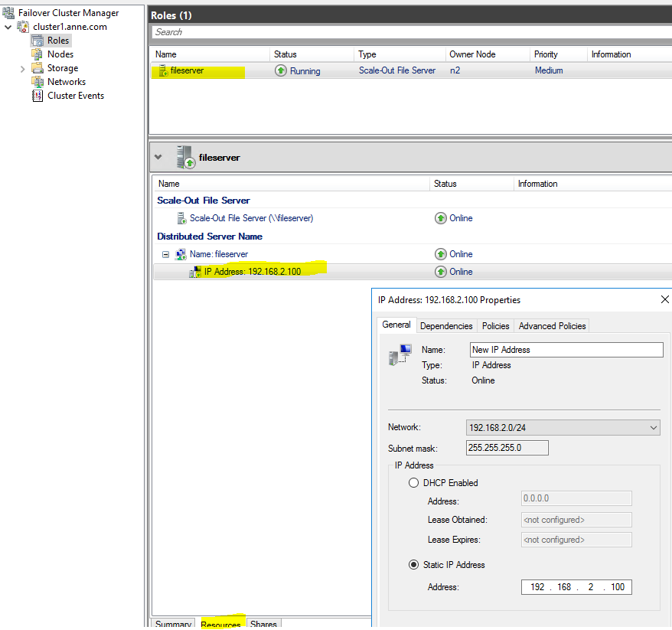
Task: Open the Resources tab at the bottom
Action: (220, 624)
